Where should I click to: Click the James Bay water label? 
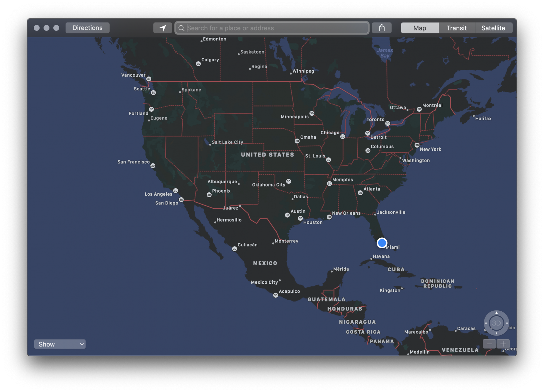[385, 53]
